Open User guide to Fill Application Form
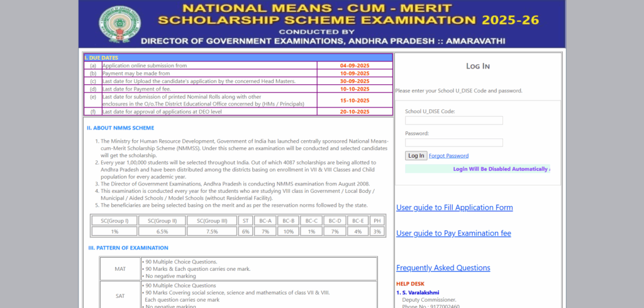This screenshot has width=644, height=308. pyautogui.click(x=454, y=207)
